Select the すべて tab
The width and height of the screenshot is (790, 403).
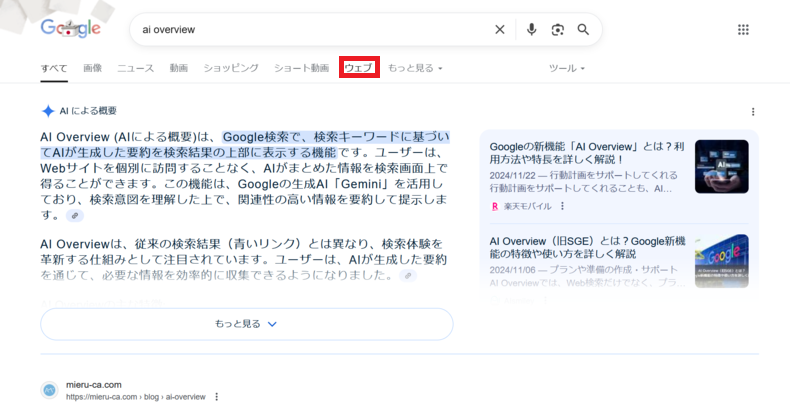point(54,68)
